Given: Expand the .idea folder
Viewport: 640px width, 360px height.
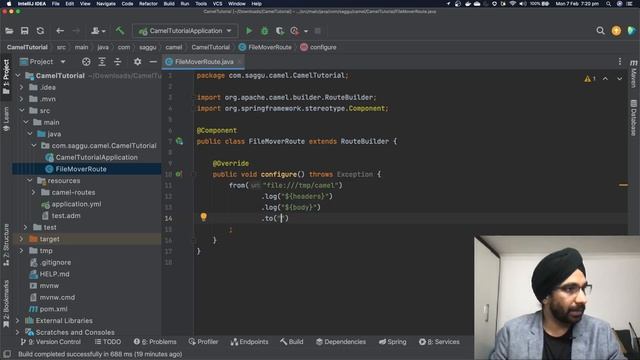Looking at the screenshot, I should pos(22,87).
